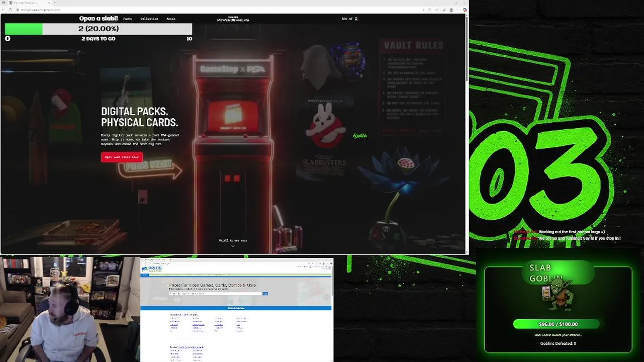
Task: Click the Power Packs logo in the header
Action: coord(233,19)
